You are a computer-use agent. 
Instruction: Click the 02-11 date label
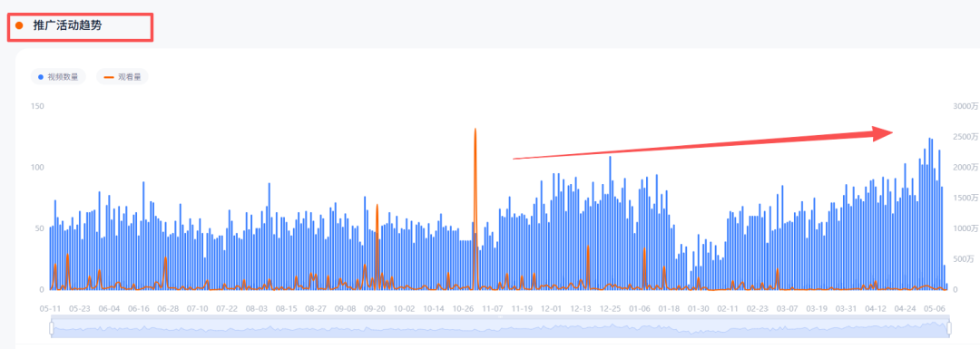click(728, 308)
